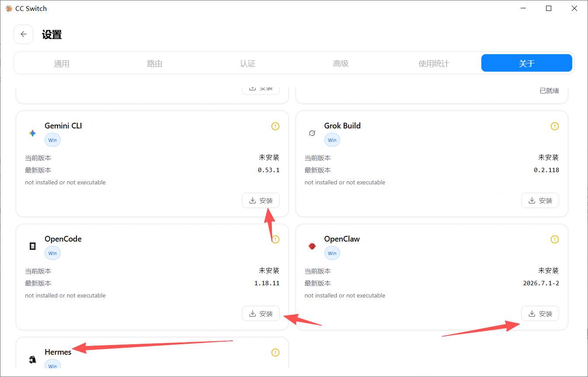Click the warning icon on Grok Build card

(x=555, y=126)
